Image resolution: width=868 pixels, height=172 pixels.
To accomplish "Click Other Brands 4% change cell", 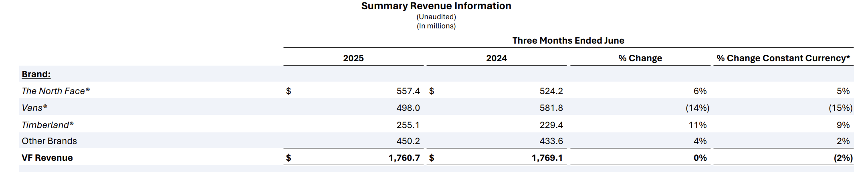I will 700,141.
